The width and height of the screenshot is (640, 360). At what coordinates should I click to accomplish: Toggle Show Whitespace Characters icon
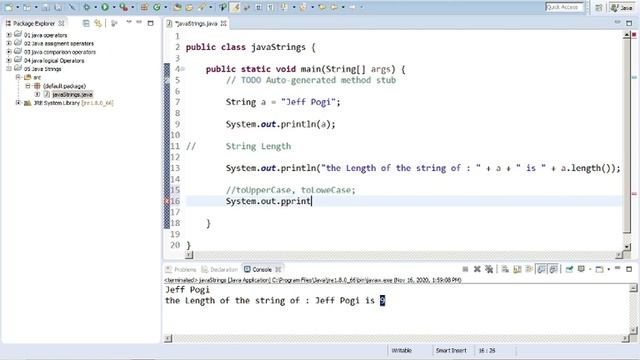tap(270, 7)
